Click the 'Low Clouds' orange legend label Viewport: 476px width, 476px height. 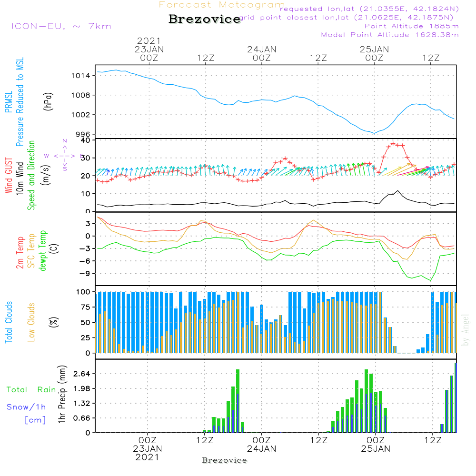(x=31, y=322)
